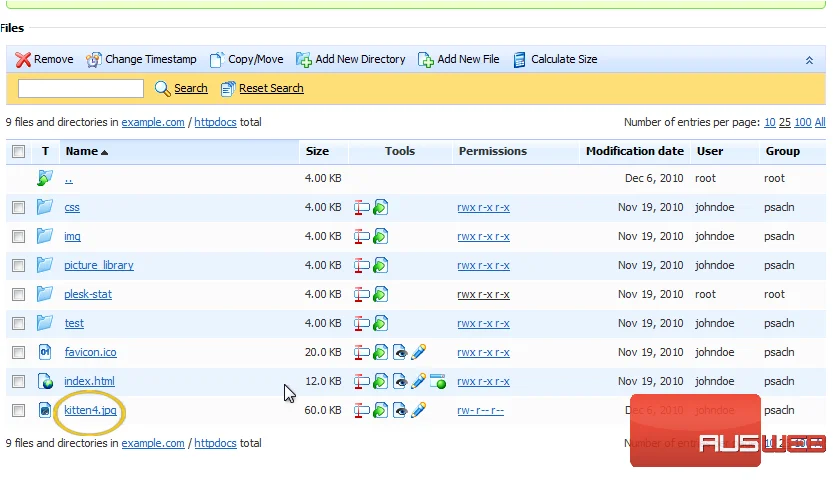Tick the checkbox for test folder

point(18,323)
